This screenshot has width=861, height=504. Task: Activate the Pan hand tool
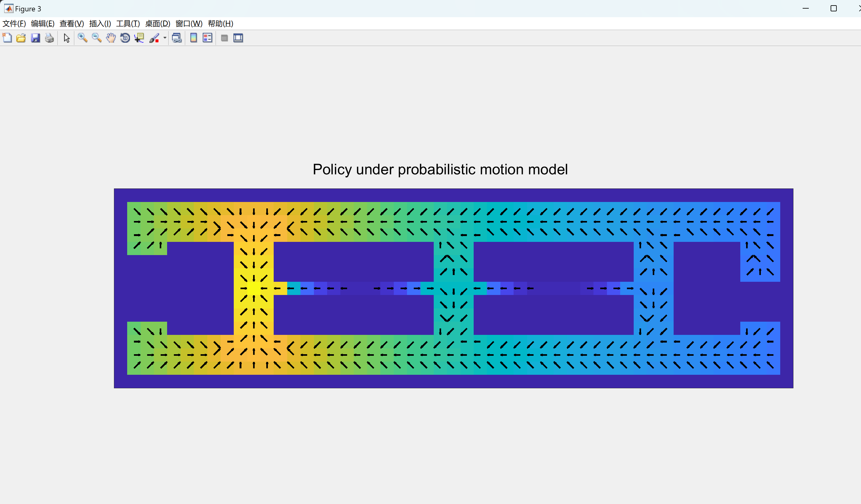pos(111,38)
